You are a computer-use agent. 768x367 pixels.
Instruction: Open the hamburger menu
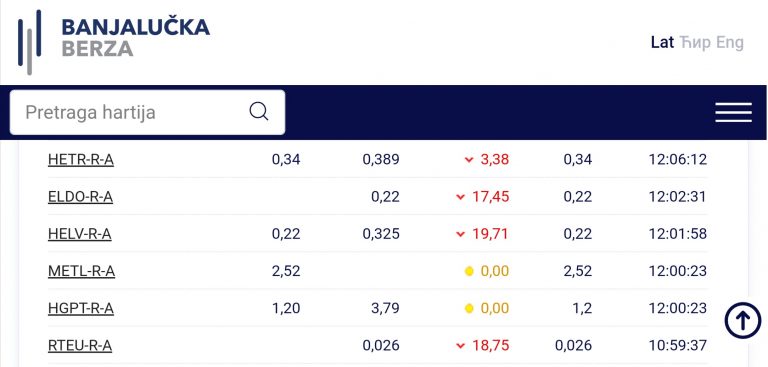point(733,112)
